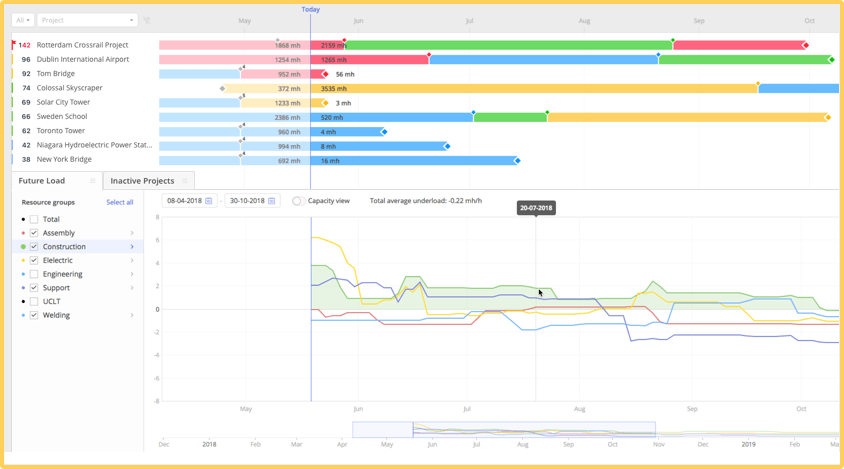
Task: Click the orange diamond on Solar City Tower
Action: click(325, 103)
